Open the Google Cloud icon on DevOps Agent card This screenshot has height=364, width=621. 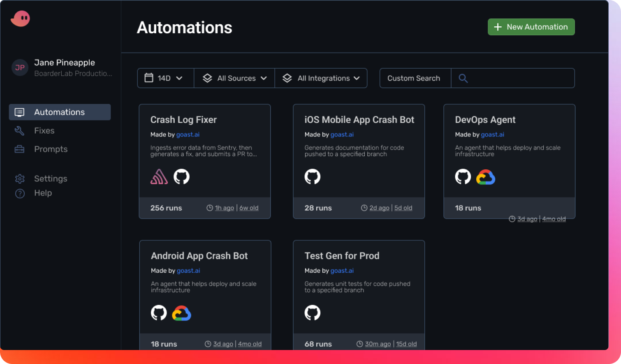click(486, 177)
